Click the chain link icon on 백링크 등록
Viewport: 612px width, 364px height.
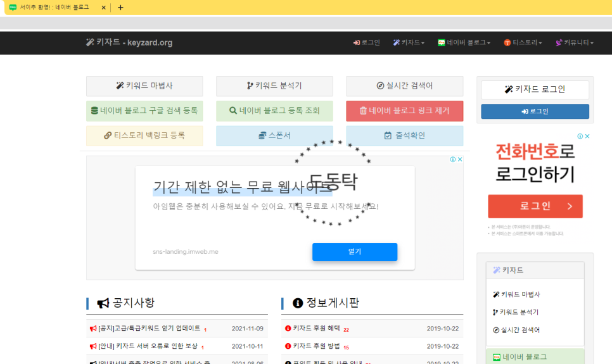click(x=108, y=135)
